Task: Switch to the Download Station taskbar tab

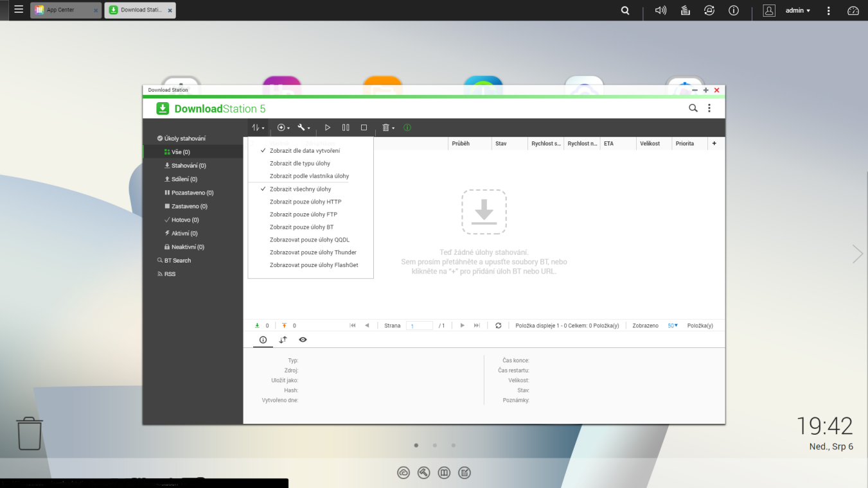Action: [140, 10]
